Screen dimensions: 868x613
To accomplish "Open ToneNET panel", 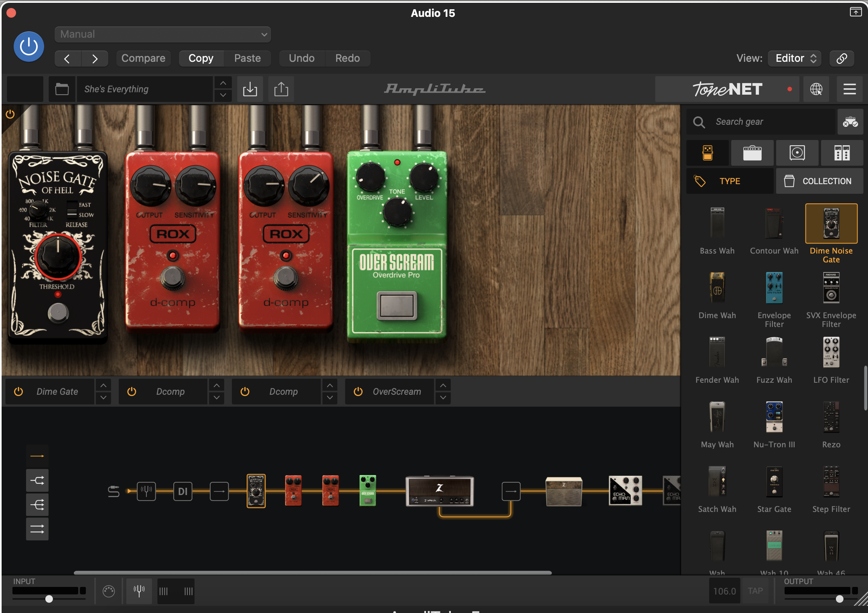I will (x=727, y=89).
